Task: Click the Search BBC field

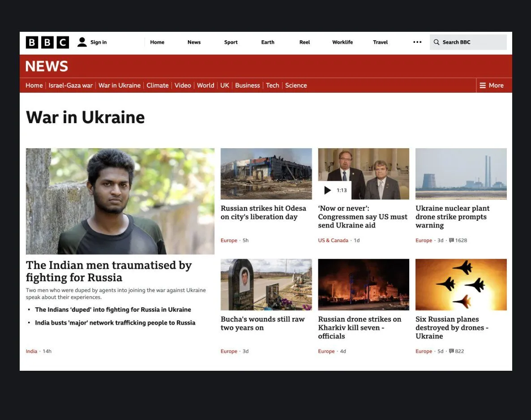Action: pyautogui.click(x=468, y=42)
